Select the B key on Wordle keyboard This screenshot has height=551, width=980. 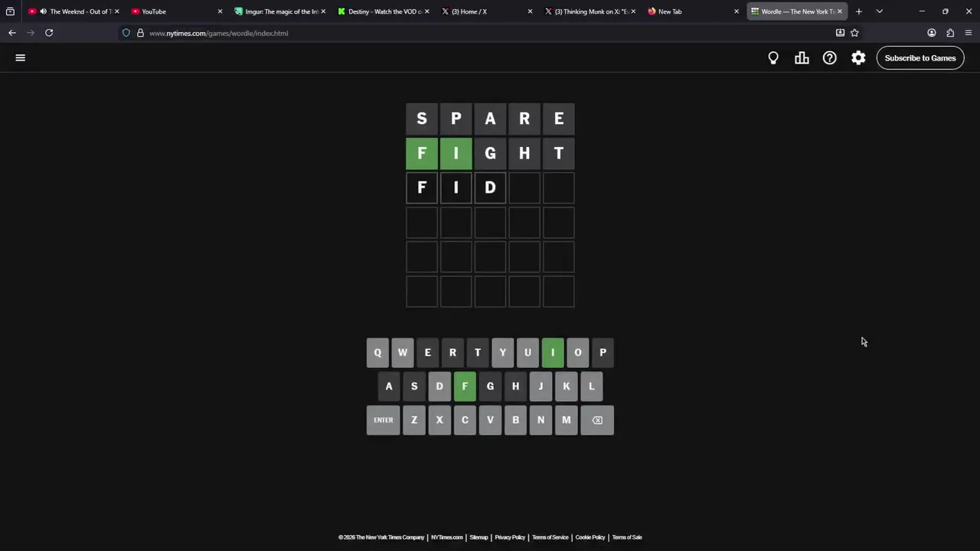point(515,420)
